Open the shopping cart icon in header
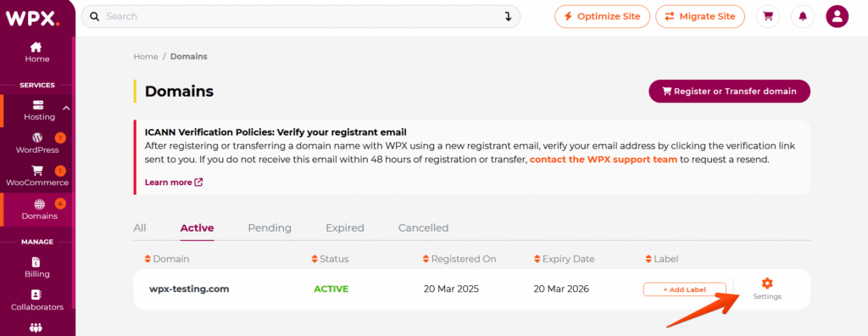This screenshot has width=868, height=336. tap(768, 17)
